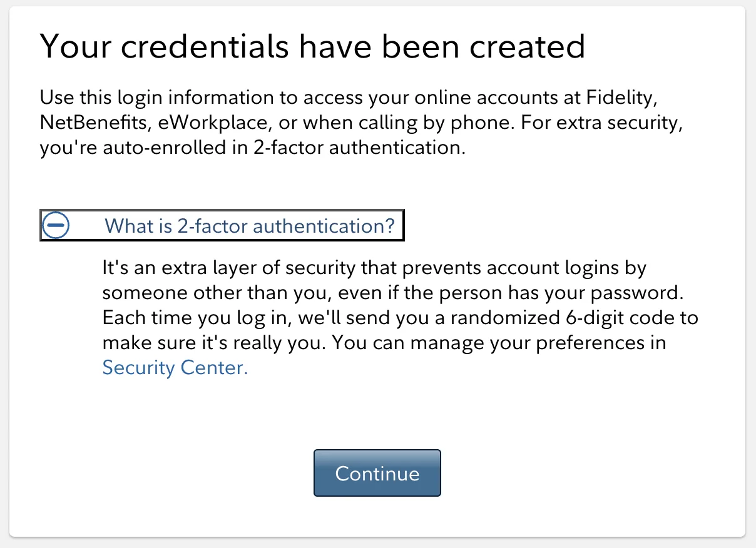Click the circular icon beside the question
Image resolution: width=756 pixels, height=548 pixels.
click(55, 225)
